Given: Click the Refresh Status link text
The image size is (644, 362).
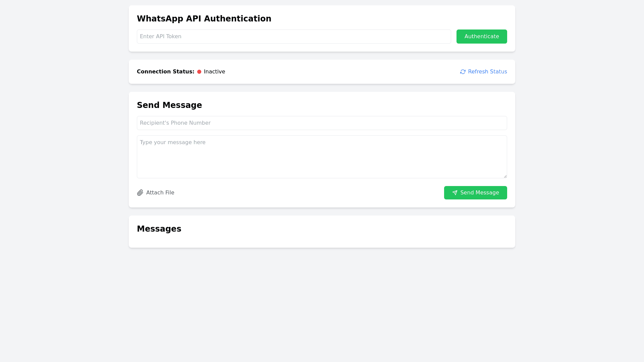Looking at the screenshot, I should [487, 72].
